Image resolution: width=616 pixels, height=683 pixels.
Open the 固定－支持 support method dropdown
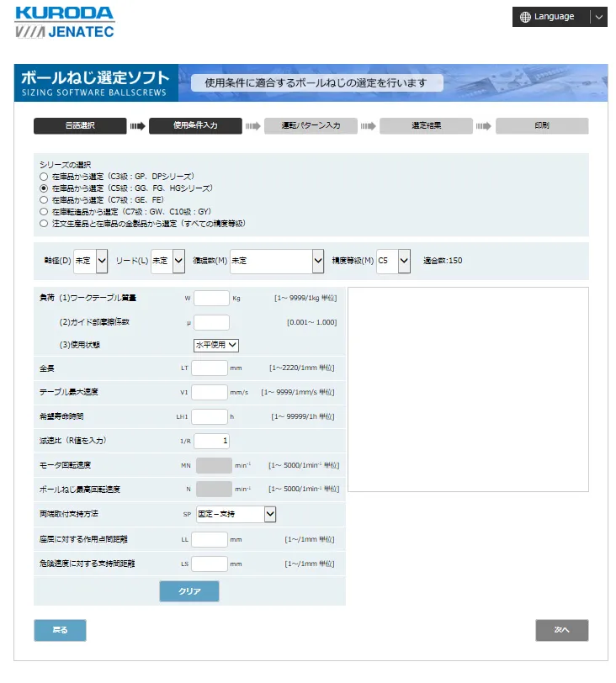[x=236, y=514]
